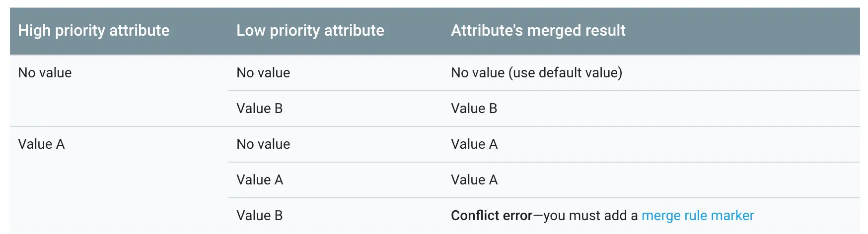
Task: Select "No value" cell in High priority column
Action: (45, 73)
